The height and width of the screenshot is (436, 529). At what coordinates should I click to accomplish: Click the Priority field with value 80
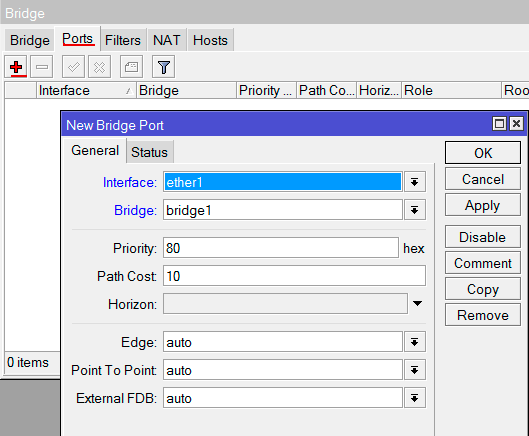click(281, 248)
